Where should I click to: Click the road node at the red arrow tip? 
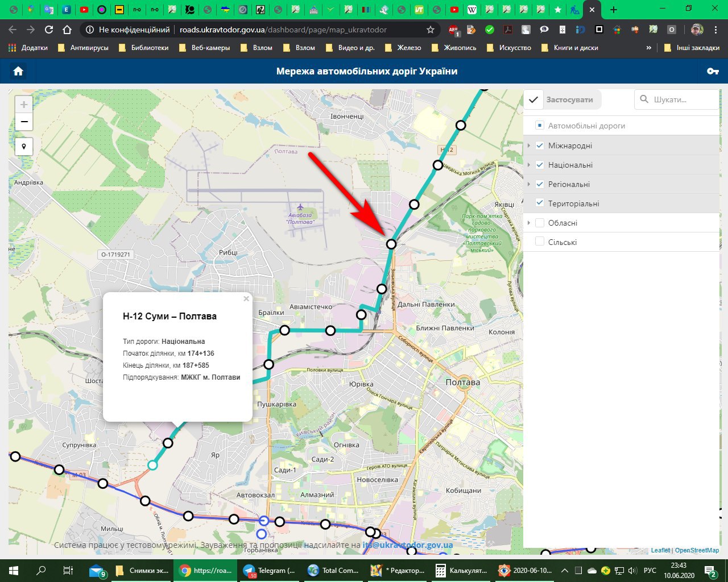(391, 244)
